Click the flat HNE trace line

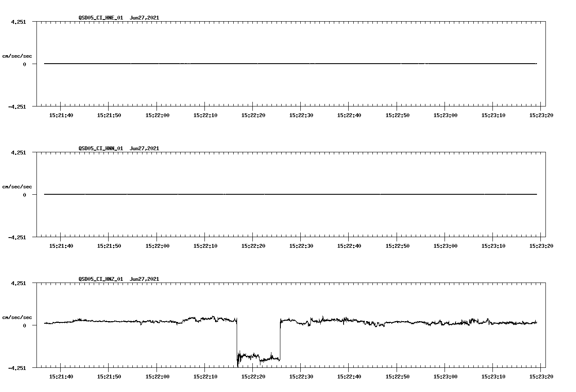[291, 64]
